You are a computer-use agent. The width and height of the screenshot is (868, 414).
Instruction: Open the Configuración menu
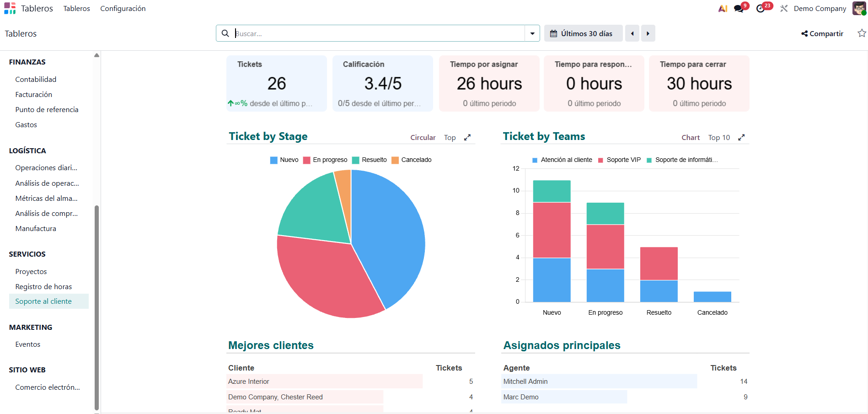[123, 9]
